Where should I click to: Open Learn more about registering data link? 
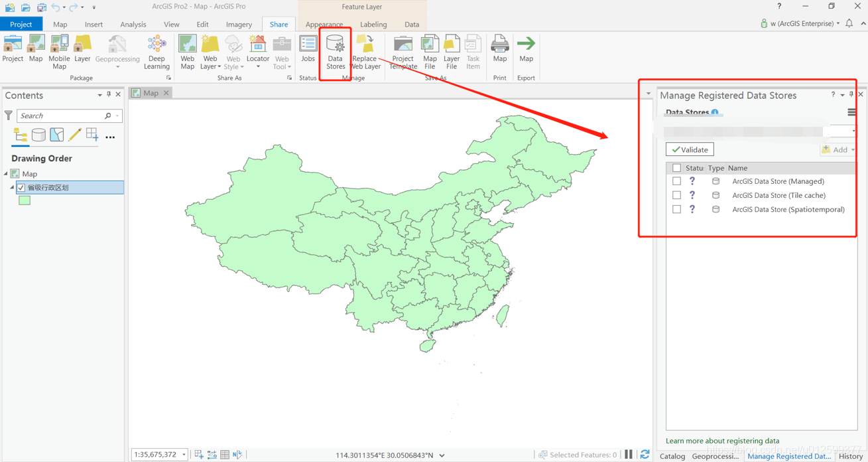(722, 441)
